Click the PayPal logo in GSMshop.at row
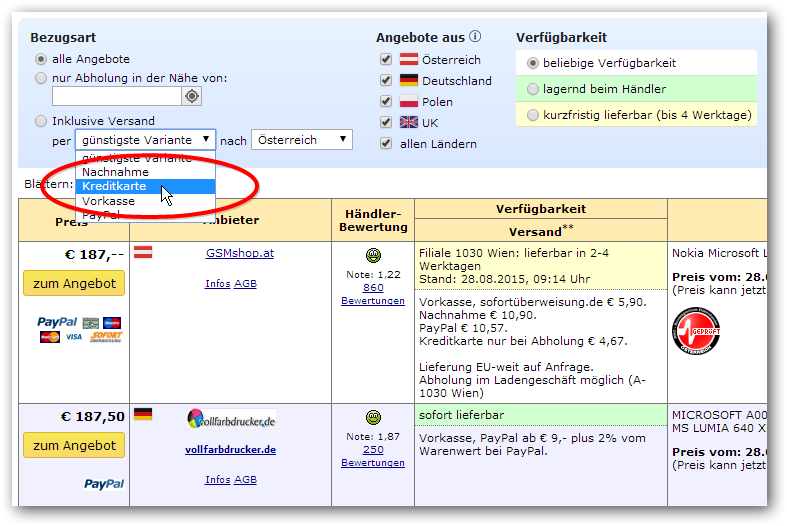The height and width of the screenshot is (526, 787). [57, 322]
